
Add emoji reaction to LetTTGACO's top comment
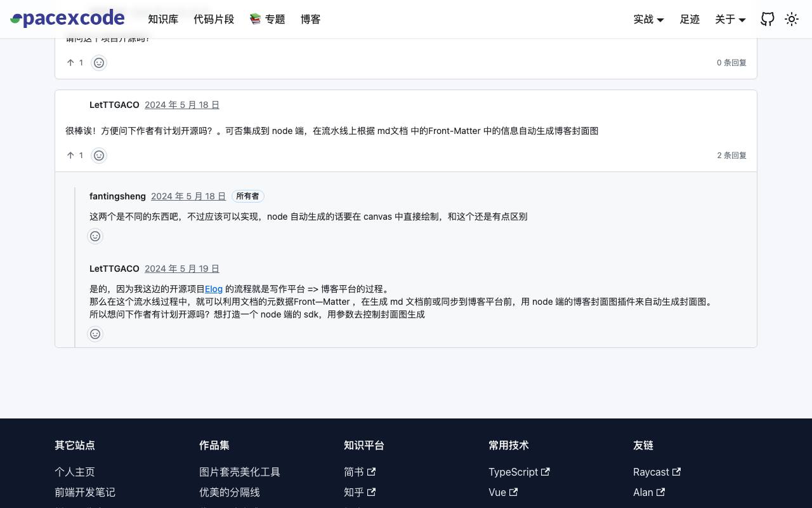[x=99, y=156]
